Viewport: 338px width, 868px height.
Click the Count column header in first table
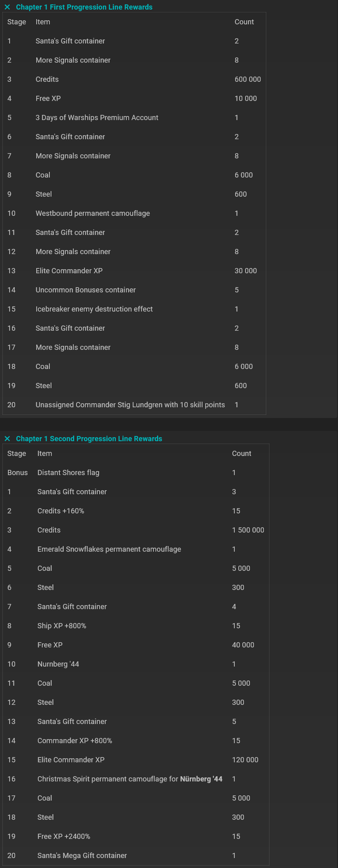pyautogui.click(x=244, y=22)
